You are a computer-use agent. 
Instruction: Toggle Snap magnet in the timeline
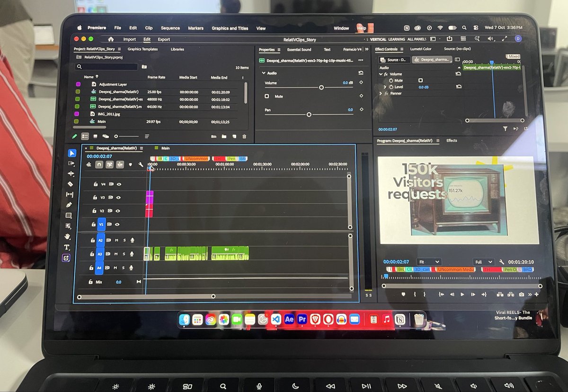point(99,164)
